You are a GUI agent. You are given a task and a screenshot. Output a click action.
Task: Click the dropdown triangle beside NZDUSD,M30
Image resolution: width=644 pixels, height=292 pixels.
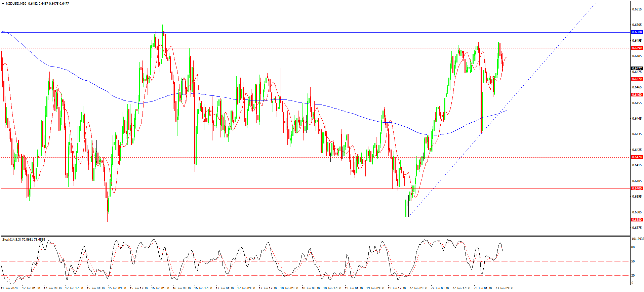click(3, 4)
